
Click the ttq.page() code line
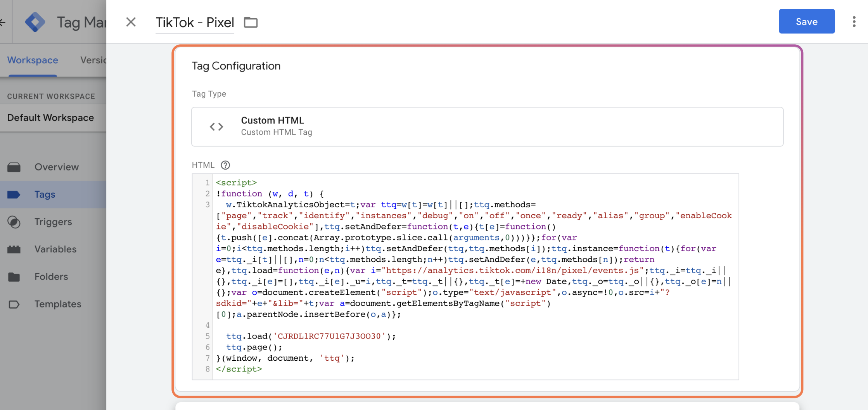coord(254,347)
